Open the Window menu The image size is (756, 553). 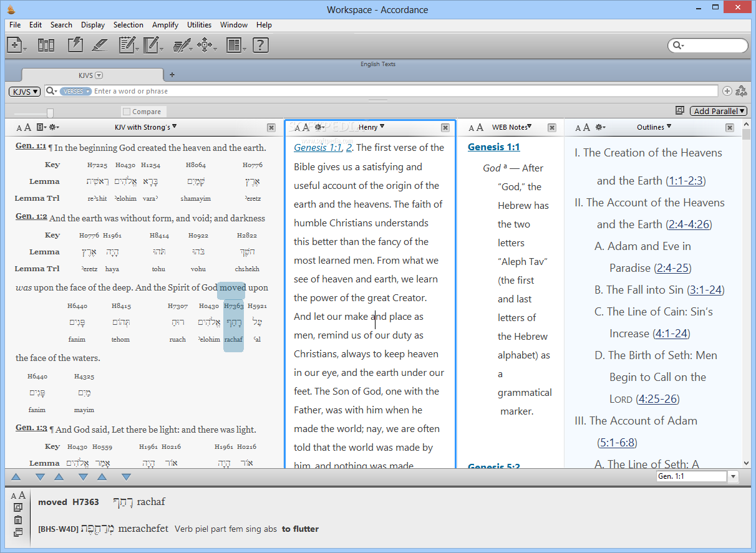pyautogui.click(x=234, y=25)
